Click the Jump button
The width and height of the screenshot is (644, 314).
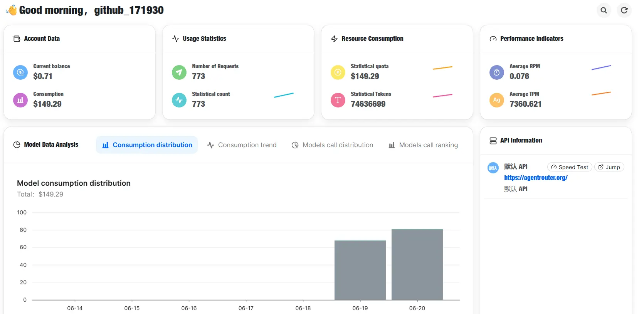(609, 167)
